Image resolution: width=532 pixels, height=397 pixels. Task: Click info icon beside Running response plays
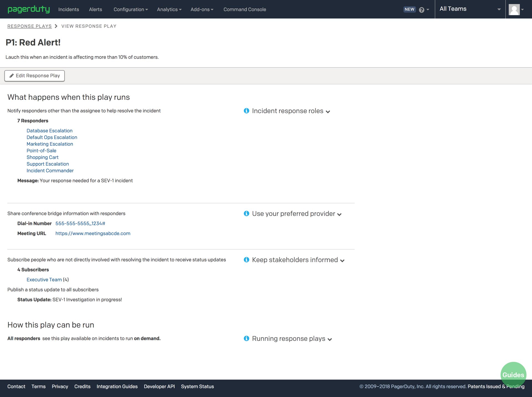(x=246, y=339)
